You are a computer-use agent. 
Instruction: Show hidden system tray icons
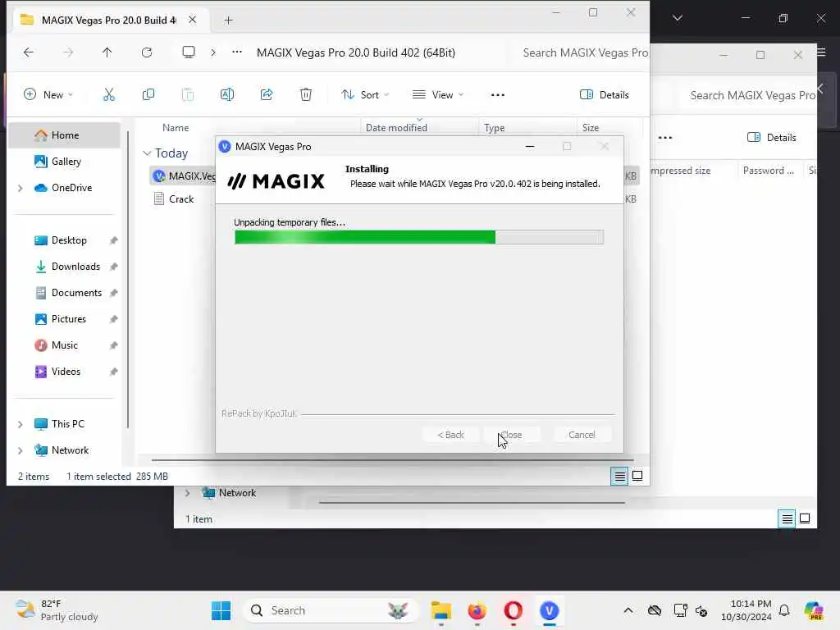[628, 610]
